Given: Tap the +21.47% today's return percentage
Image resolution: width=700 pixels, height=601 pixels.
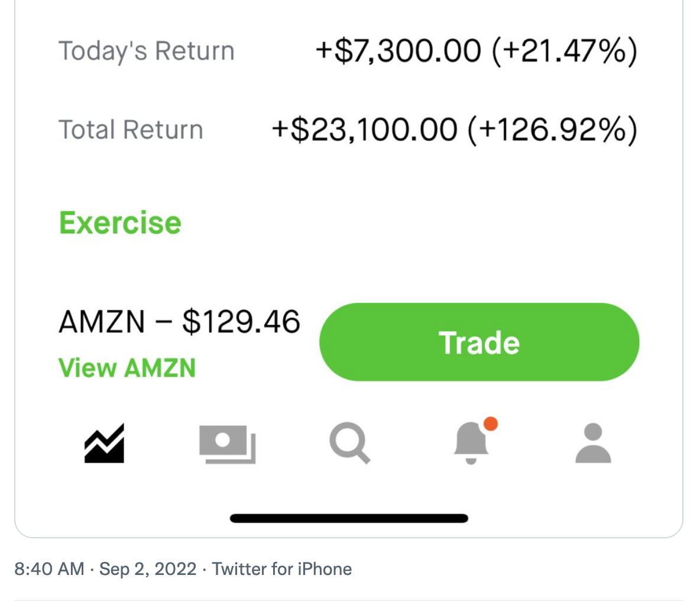Looking at the screenshot, I should coord(565,51).
